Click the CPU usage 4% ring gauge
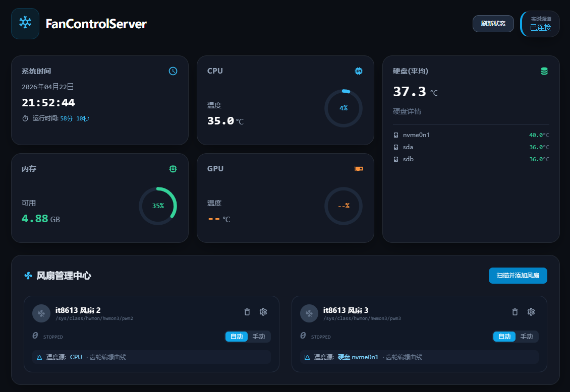 click(x=344, y=108)
